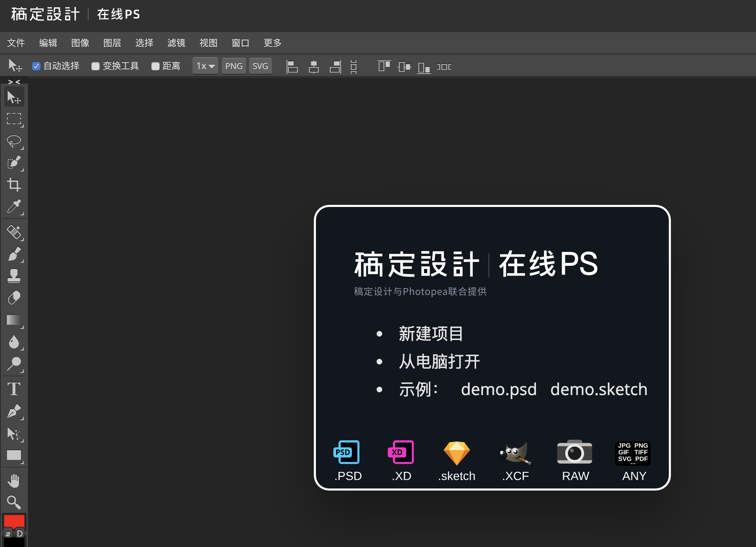Click the .PSD format icon
Screen dimensions: 756x547
[347, 453]
